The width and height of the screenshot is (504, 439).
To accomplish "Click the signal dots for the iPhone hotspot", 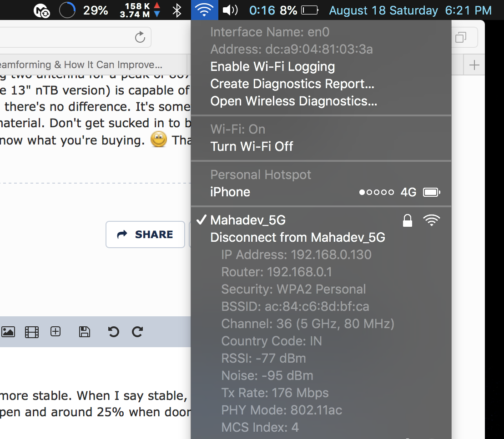I will click(376, 192).
